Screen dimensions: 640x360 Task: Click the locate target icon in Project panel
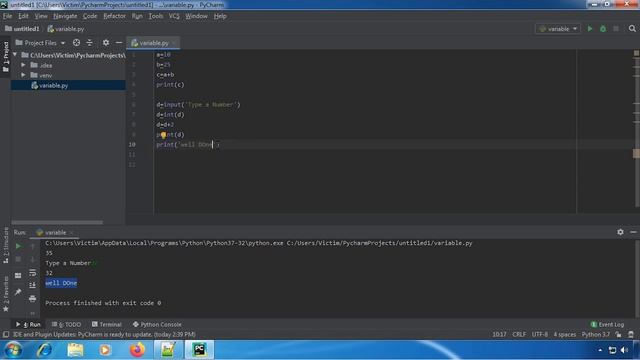point(76,42)
